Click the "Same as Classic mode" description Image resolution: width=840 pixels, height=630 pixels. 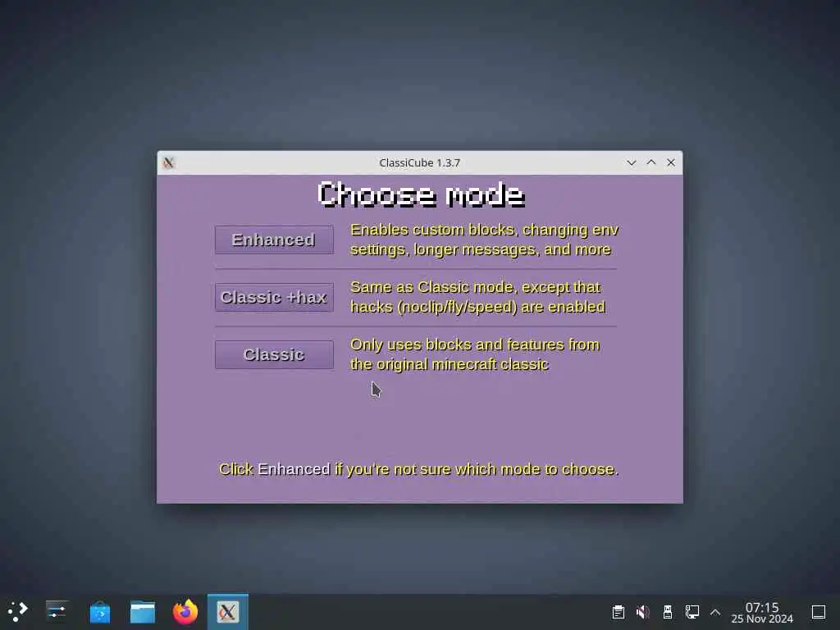pos(478,297)
